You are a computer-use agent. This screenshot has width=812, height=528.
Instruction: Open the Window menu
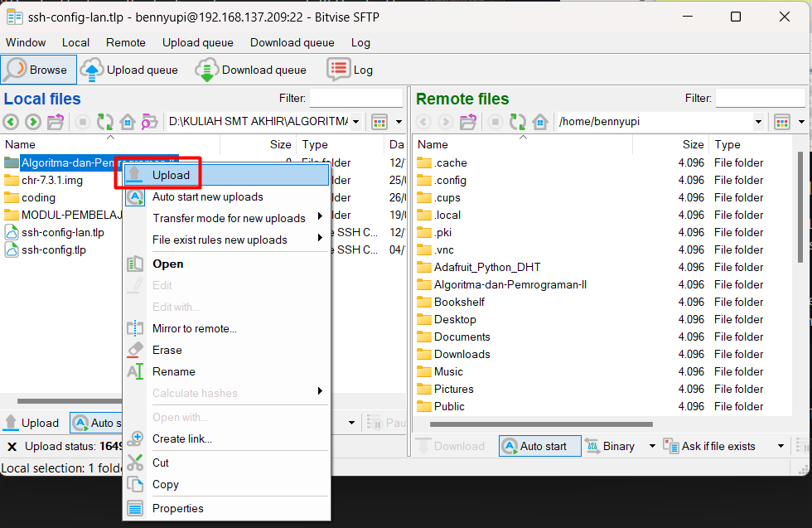(26, 42)
